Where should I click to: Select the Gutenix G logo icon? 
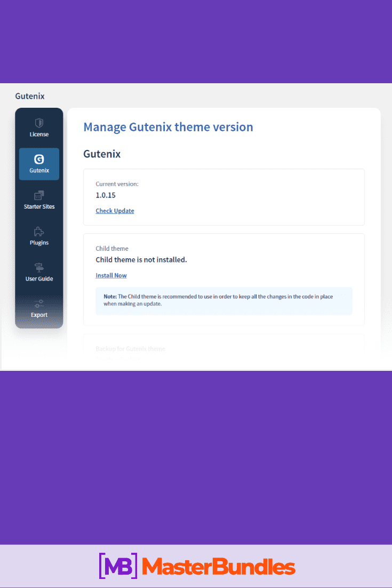coord(39,159)
